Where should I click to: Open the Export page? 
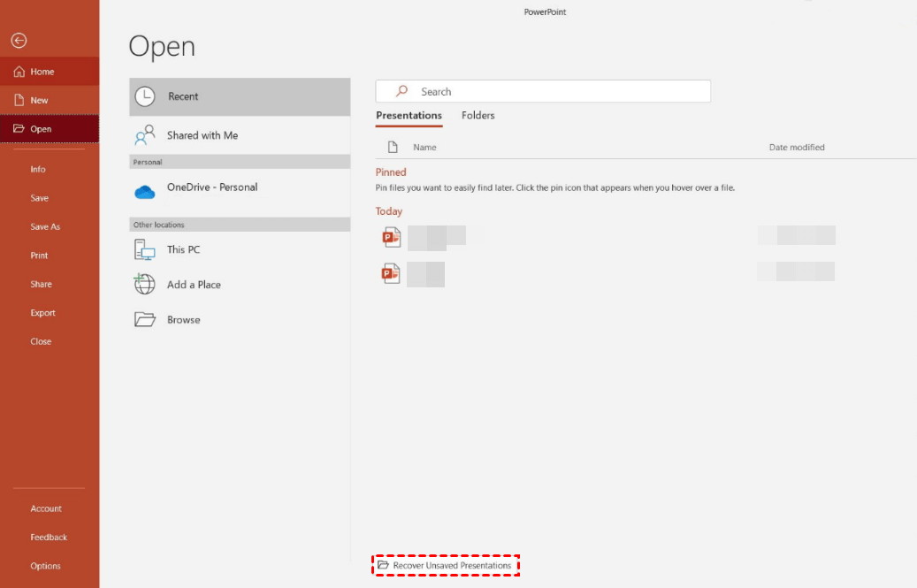click(42, 313)
